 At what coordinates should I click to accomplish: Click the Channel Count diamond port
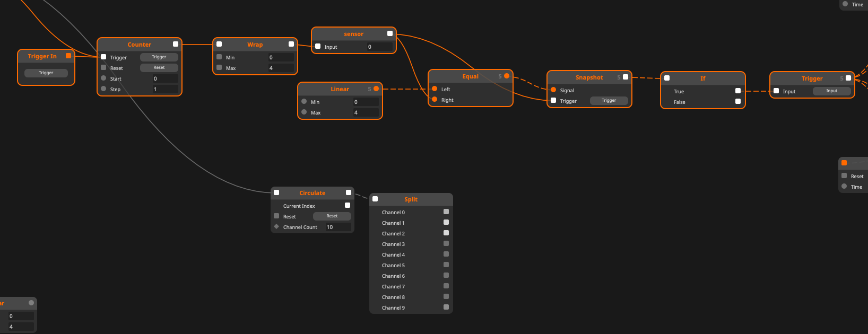coord(276,227)
